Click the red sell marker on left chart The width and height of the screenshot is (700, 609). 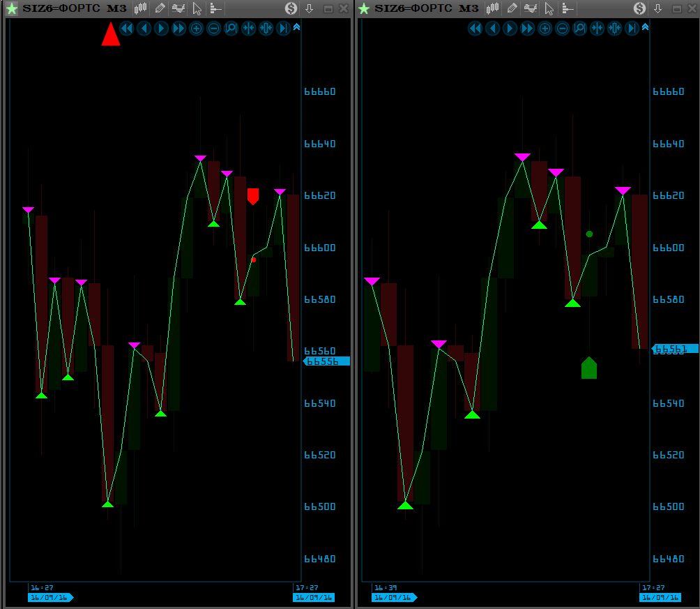[x=253, y=196]
